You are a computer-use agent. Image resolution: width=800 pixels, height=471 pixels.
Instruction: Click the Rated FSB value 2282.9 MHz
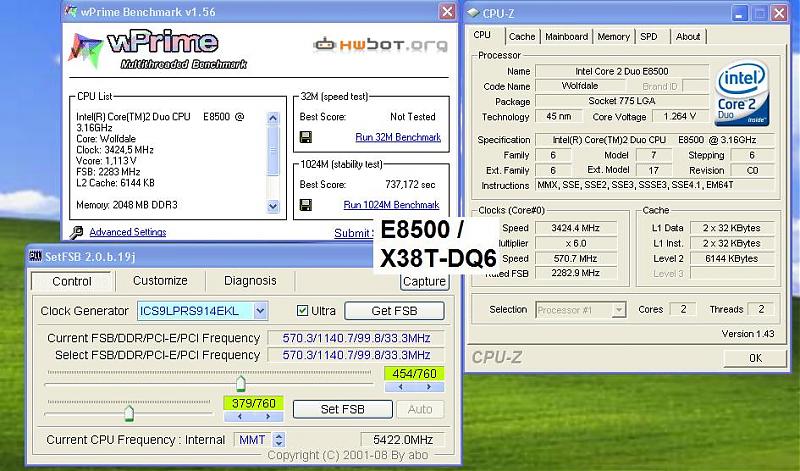click(575, 273)
